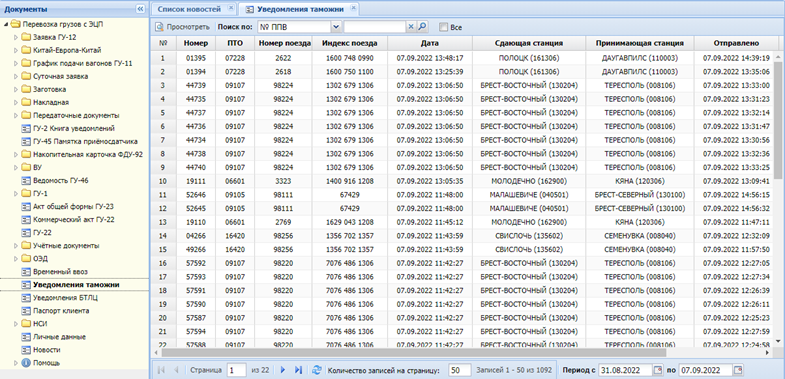
Task: Switch to Список новостей tab
Action: coord(189,9)
